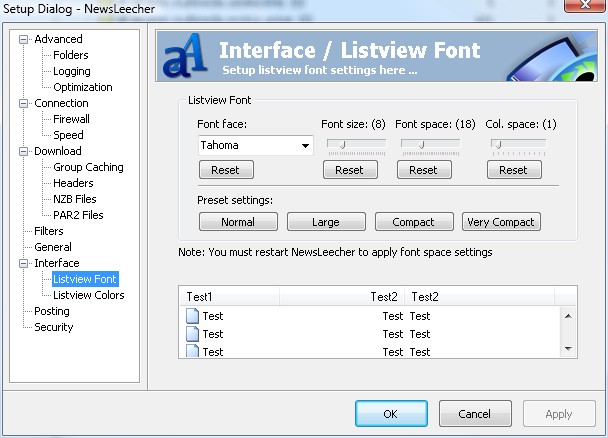The height and width of the screenshot is (438, 608).
Task: Collapse the Connection tree node
Action: [x=24, y=103]
